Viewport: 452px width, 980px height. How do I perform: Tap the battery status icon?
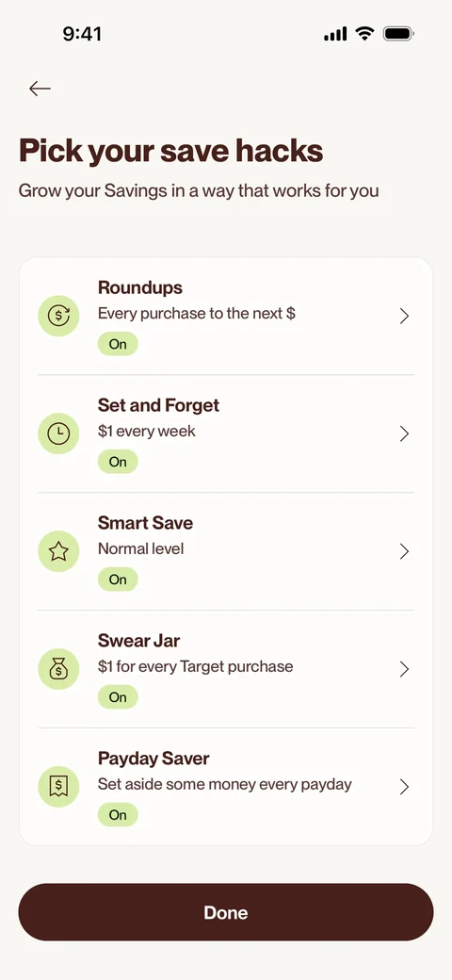pyautogui.click(x=398, y=34)
